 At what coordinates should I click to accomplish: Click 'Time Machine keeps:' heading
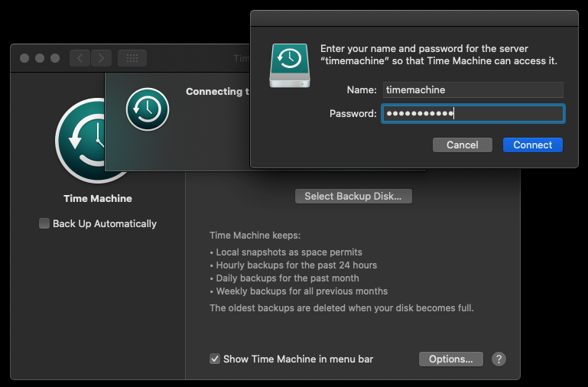[255, 236]
